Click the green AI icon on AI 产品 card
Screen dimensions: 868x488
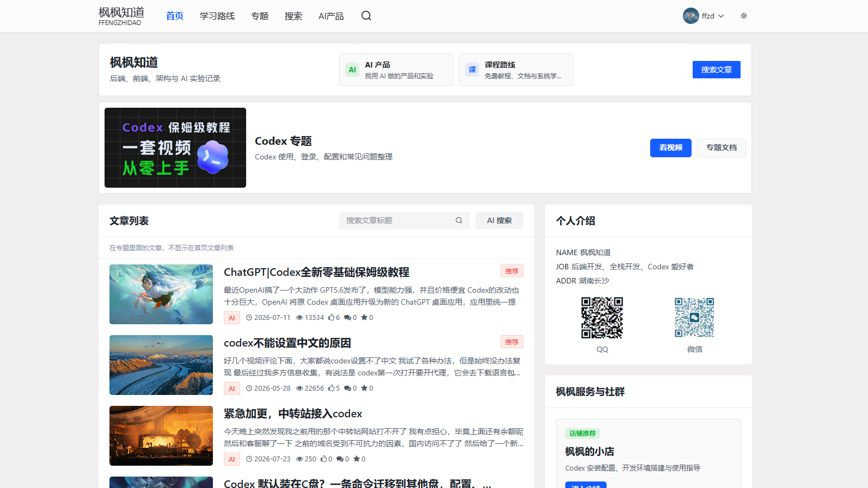[x=352, y=70]
